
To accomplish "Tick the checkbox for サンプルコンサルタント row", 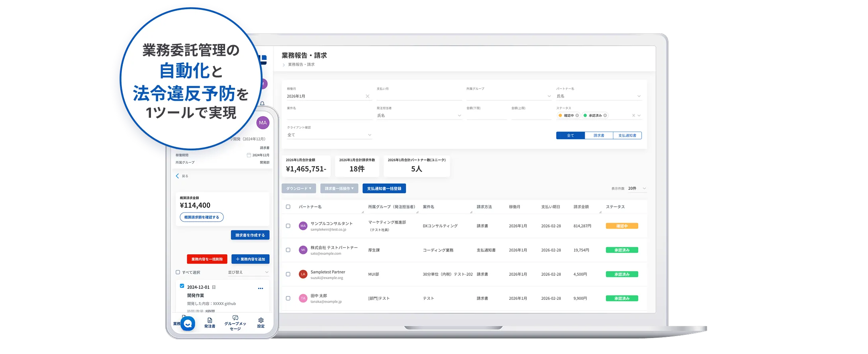I will pos(288,226).
